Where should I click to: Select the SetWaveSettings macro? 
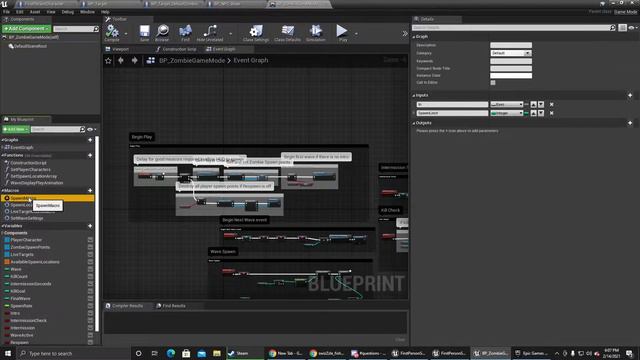tap(26, 218)
